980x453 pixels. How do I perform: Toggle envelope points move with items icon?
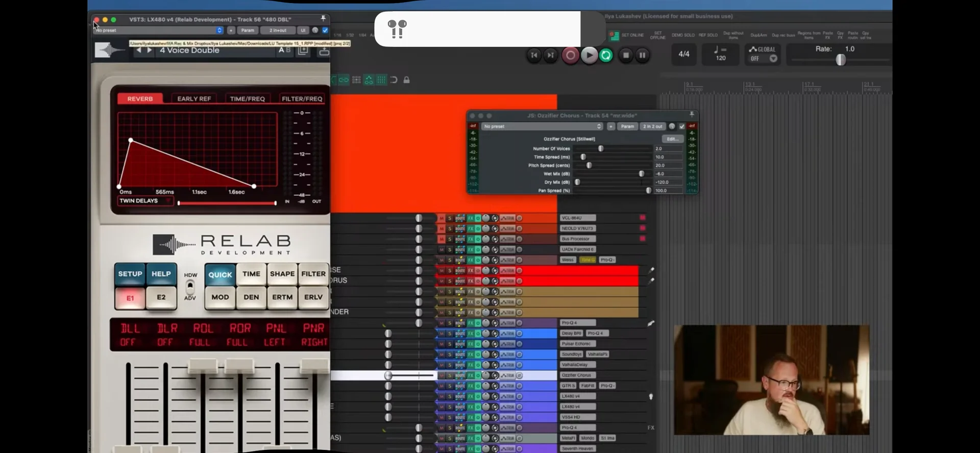coord(369,80)
